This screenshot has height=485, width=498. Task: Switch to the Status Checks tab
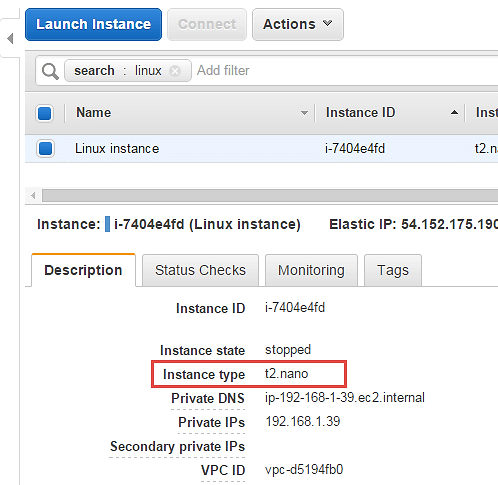click(x=200, y=270)
